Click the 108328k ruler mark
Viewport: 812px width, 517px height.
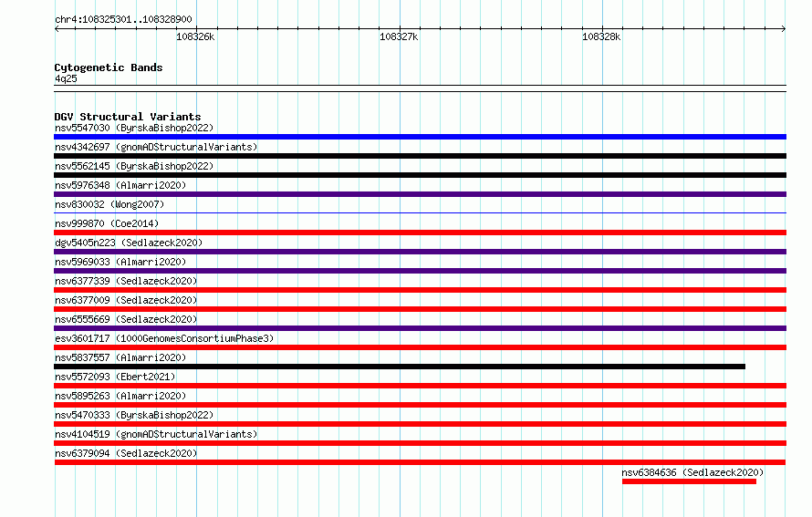[601, 36]
